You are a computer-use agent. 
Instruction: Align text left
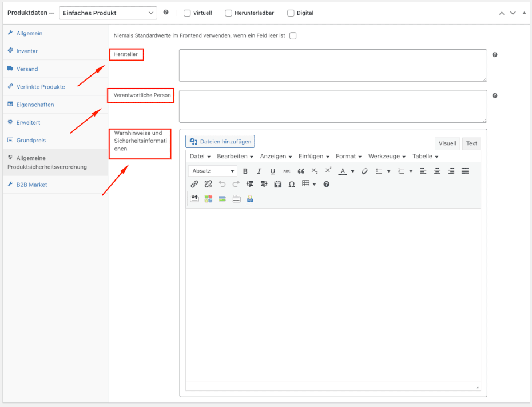[423, 171]
